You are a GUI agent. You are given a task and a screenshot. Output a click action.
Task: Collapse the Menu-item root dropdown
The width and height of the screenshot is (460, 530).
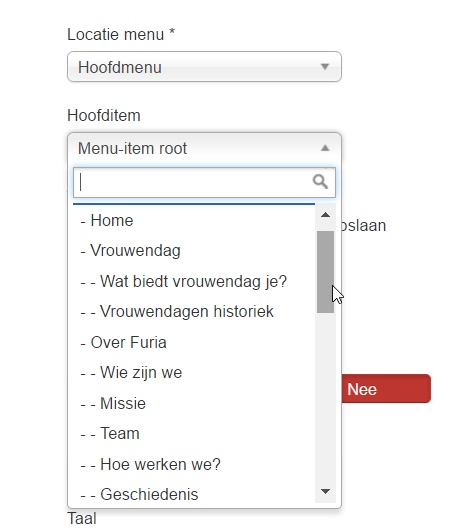204,148
